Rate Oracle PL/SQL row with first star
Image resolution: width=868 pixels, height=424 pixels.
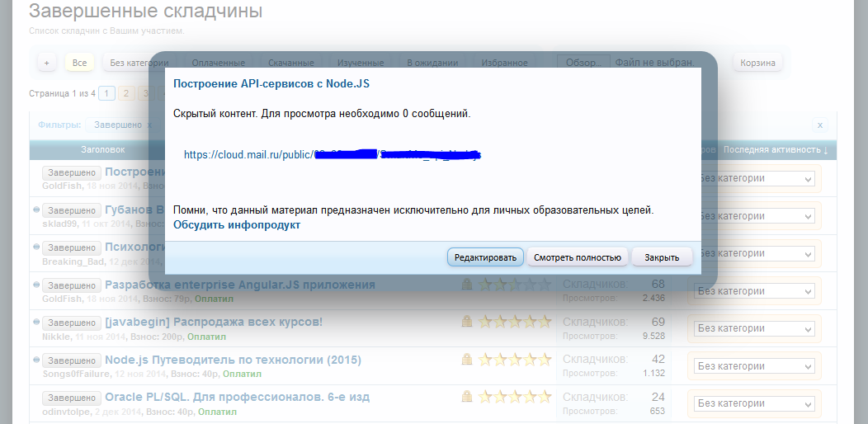pos(485,397)
